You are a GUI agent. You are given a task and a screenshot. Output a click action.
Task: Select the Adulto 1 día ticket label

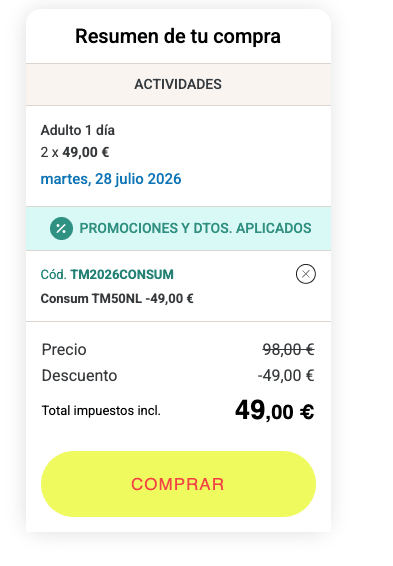click(x=78, y=130)
